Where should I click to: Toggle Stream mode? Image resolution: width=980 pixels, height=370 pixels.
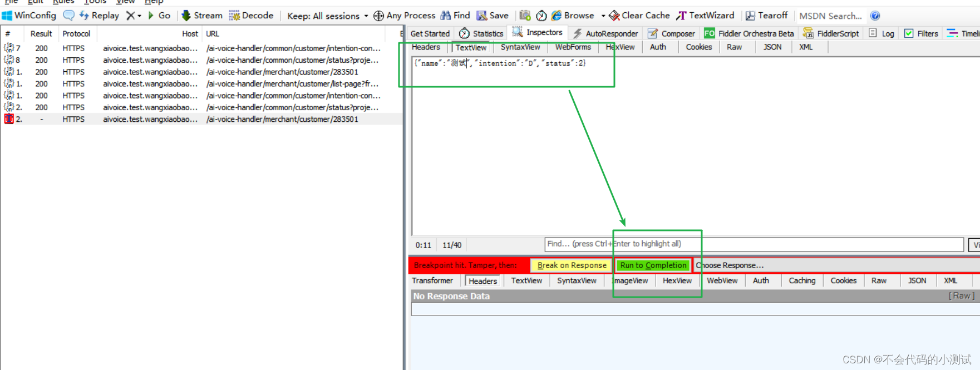202,16
